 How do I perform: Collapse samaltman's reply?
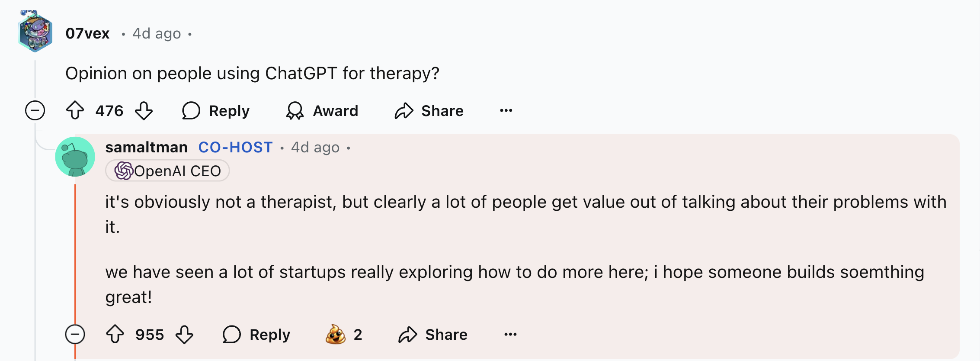pos(74,334)
